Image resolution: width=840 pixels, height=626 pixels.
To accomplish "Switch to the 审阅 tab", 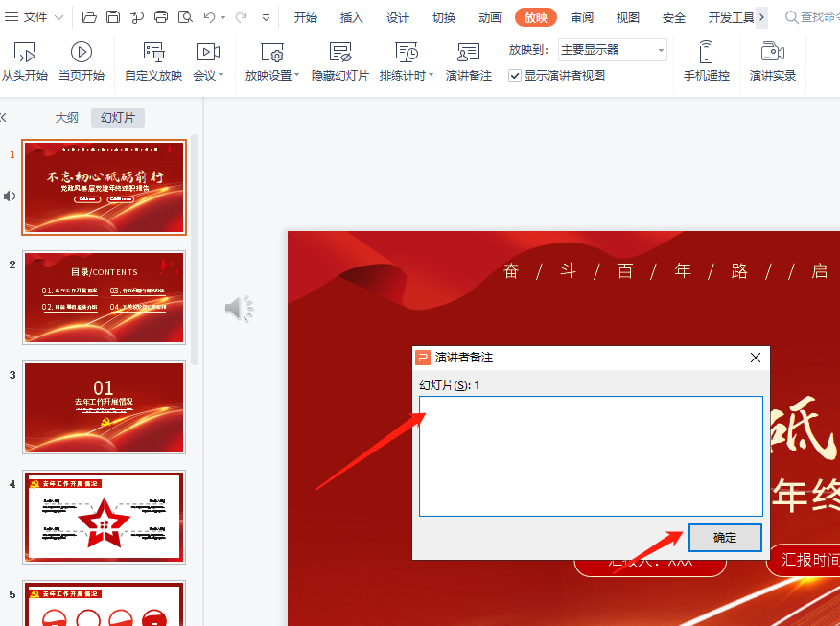I will coord(582,17).
